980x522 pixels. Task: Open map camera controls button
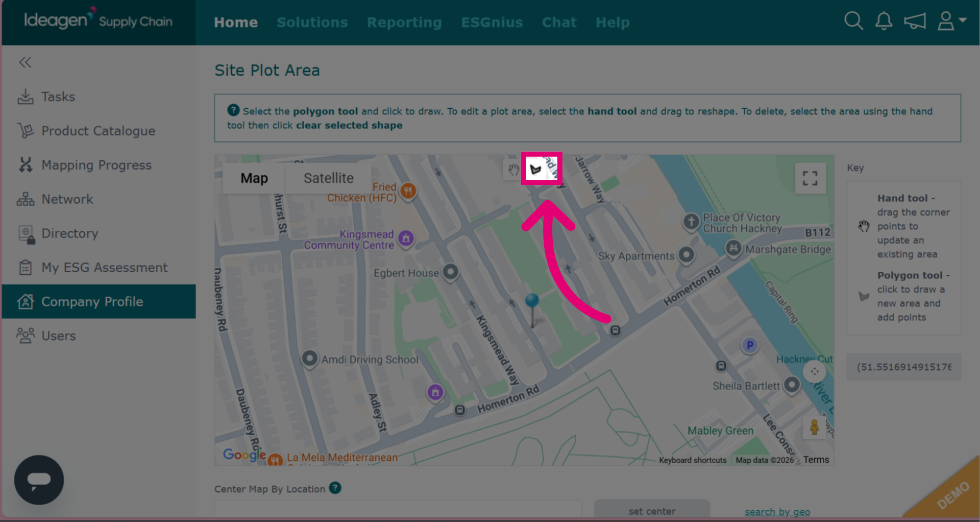point(815,371)
